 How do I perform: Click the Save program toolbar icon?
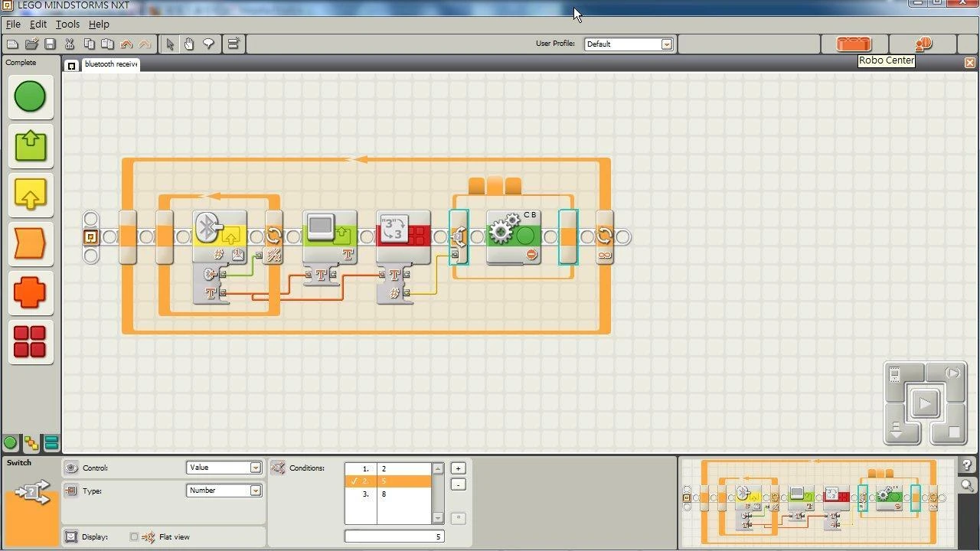pos(50,44)
